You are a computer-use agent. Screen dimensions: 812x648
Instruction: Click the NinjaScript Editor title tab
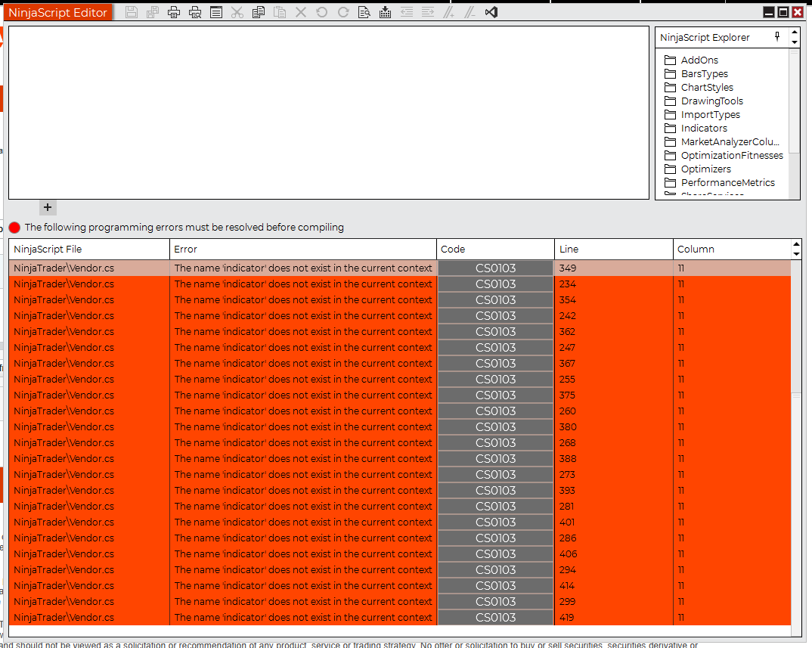57,12
